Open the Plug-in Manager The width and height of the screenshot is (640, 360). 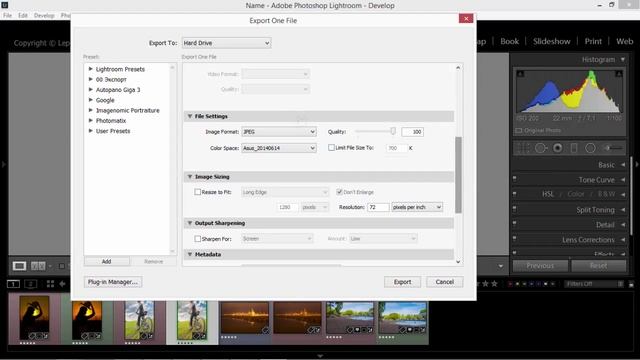pyautogui.click(x=113, y=282)
